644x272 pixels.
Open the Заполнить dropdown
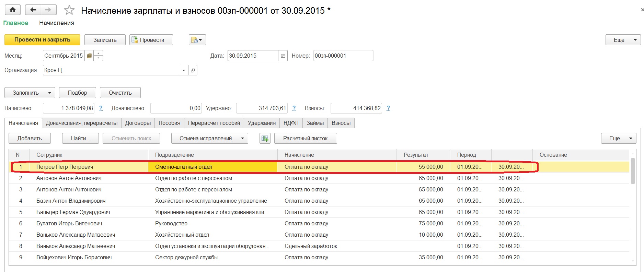[30, 93]
